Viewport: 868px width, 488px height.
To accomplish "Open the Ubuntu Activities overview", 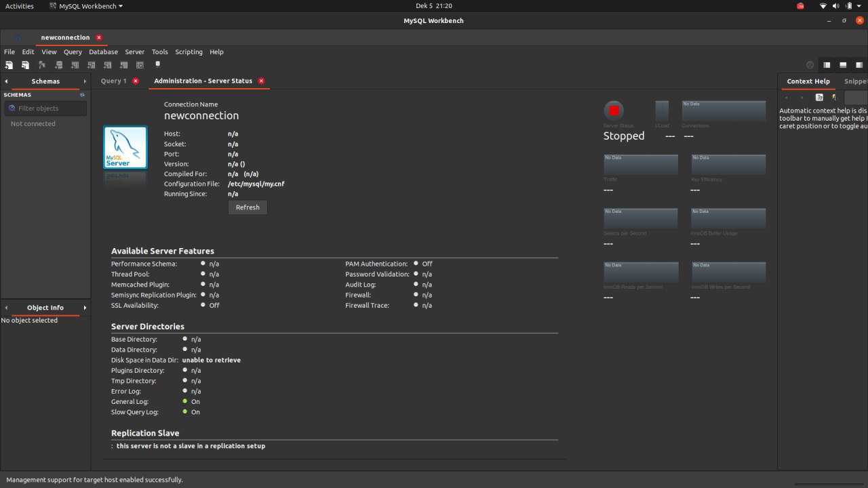I will 20,6.
